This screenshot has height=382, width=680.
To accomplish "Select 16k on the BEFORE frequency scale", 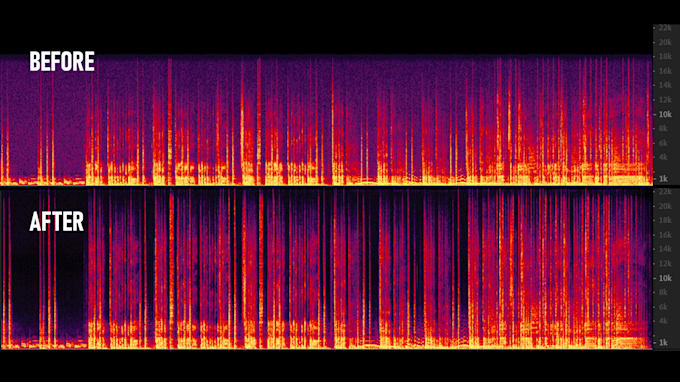I will pyautogui.click(x=665, y=71).
